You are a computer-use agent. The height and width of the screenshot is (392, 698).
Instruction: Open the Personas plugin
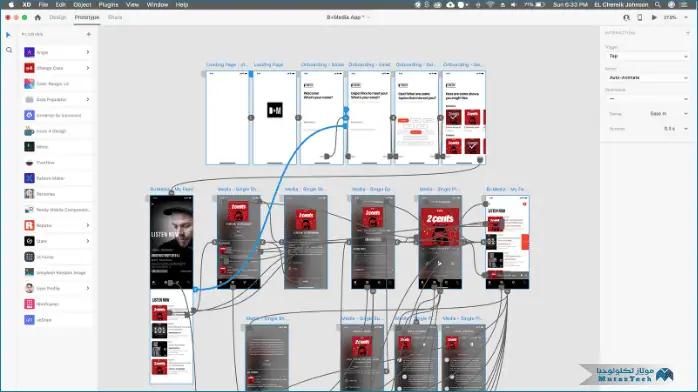tap(57, 194)
